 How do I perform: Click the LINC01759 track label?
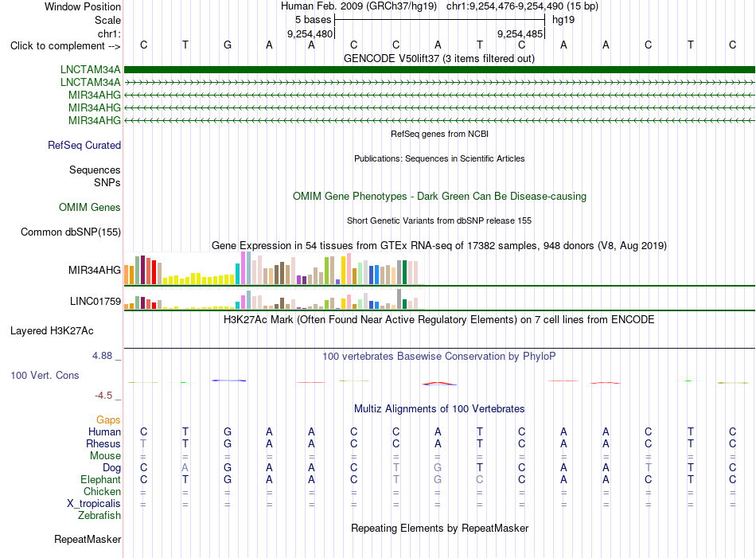click(95, 302)
